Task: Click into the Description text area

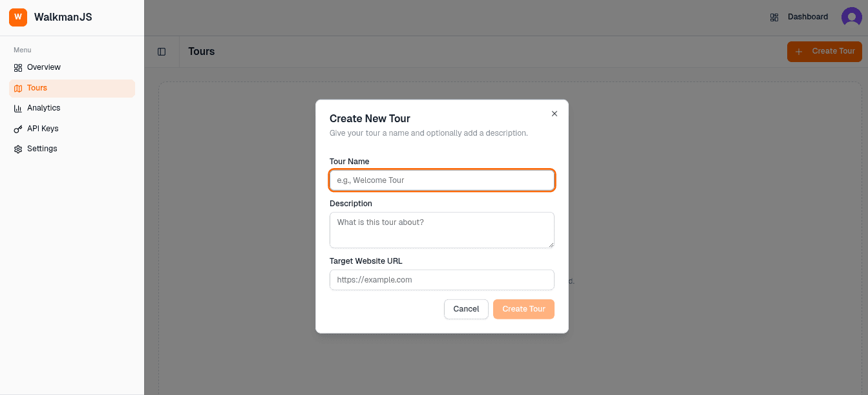Action: click(442, 230)
